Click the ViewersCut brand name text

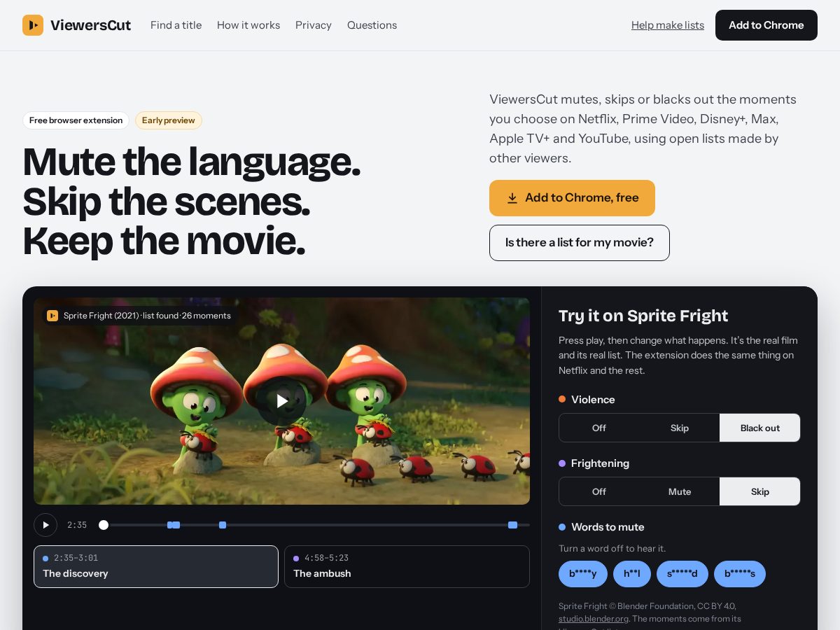pyautogui.click(x=91, y=25)
